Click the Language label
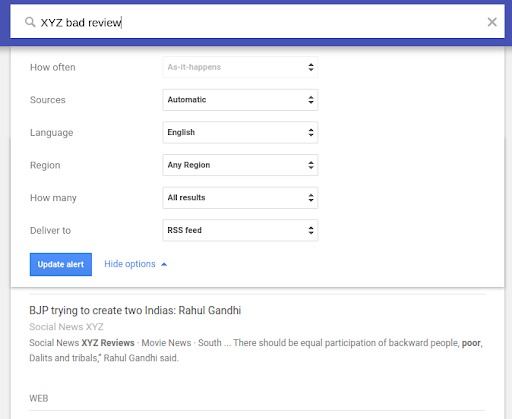 point(52,133)
